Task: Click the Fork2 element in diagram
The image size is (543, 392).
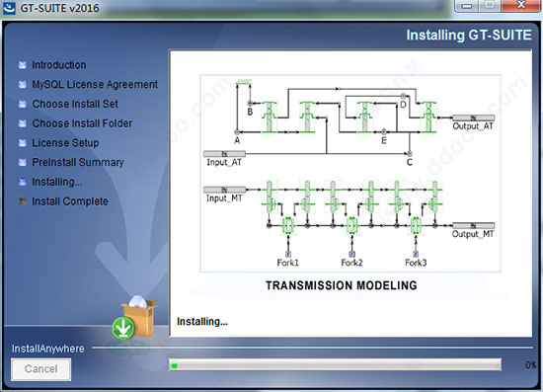Action: click(x=351, y=255)
